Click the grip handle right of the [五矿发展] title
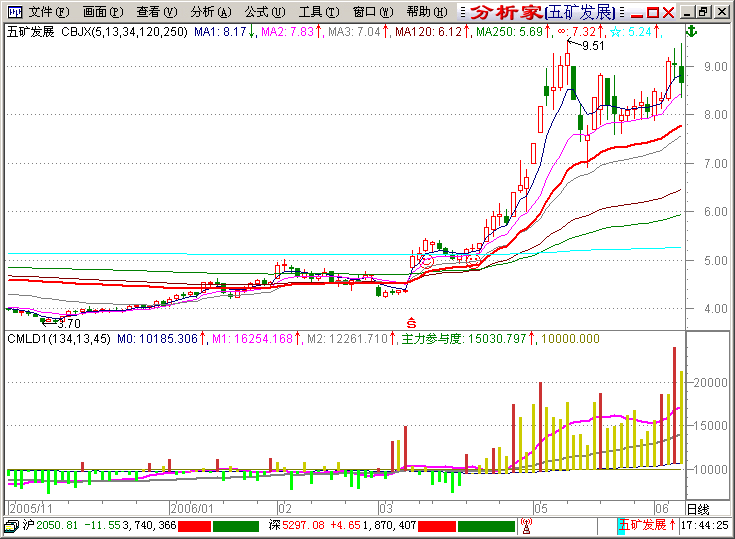Image resolution: width=735 pixels, height=539 pixels. tap(622, 12)
